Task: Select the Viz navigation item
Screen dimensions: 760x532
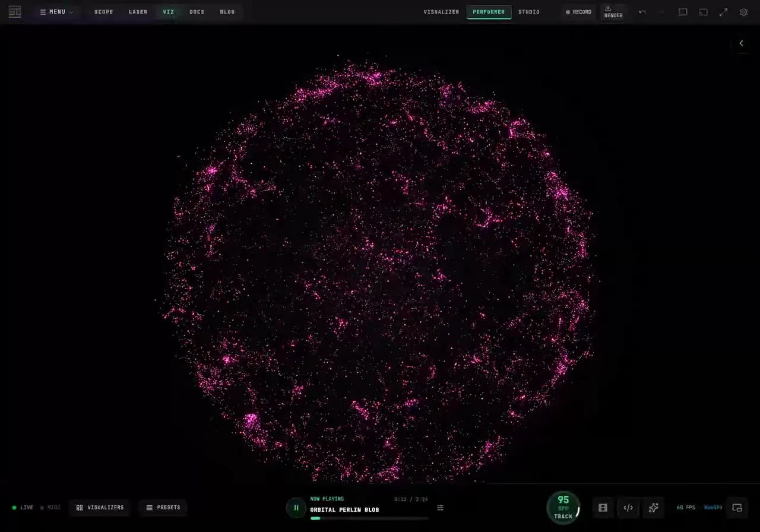Action: pyautogui.click(x=169, y=12)
